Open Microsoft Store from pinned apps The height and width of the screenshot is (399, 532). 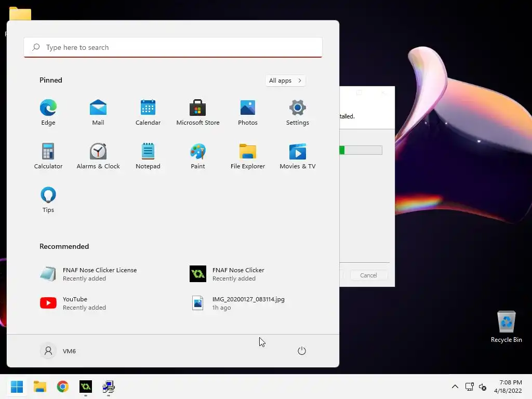[198, 112]
